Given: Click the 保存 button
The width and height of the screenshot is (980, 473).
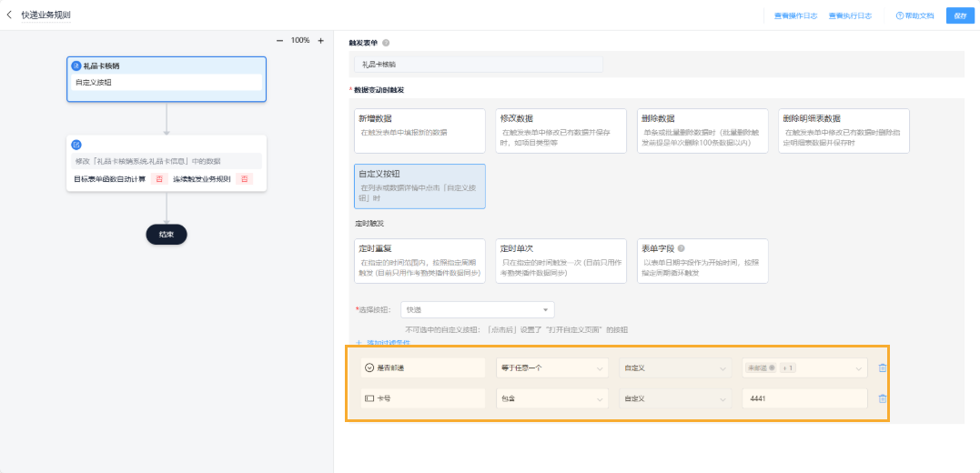Looking at the screenshot, I should coord(961,15).
